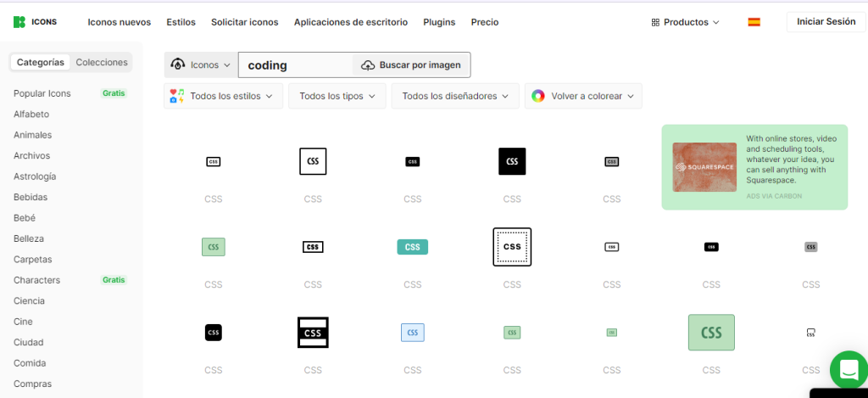The width and height of the screenshot is (868, 398).
Task: Open Iconos nuevos menu item
Action: [120, 22]
